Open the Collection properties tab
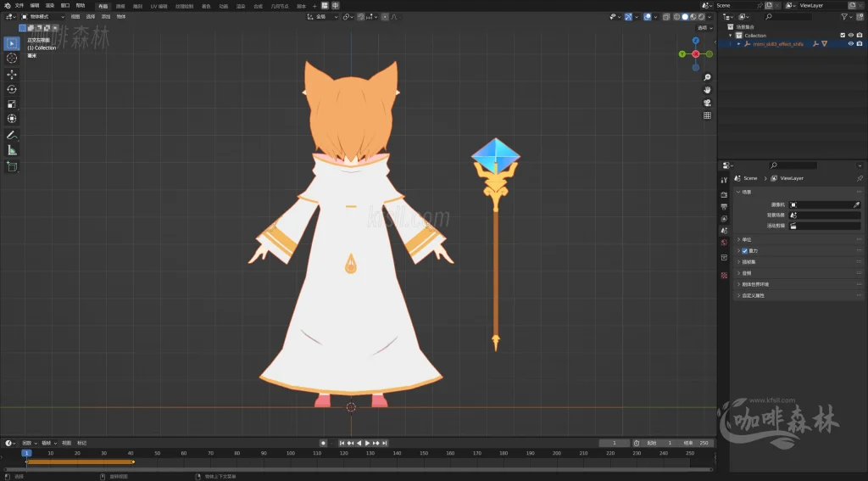Screen dimensions: 868x481 tap(724, 258)
